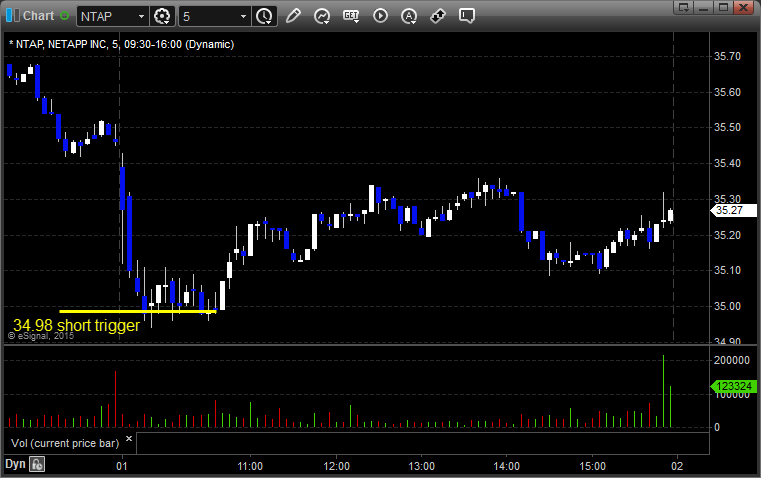Click the 01 date axis label
Viewport: 761px width, 478px height.
(x=122, y=466)
